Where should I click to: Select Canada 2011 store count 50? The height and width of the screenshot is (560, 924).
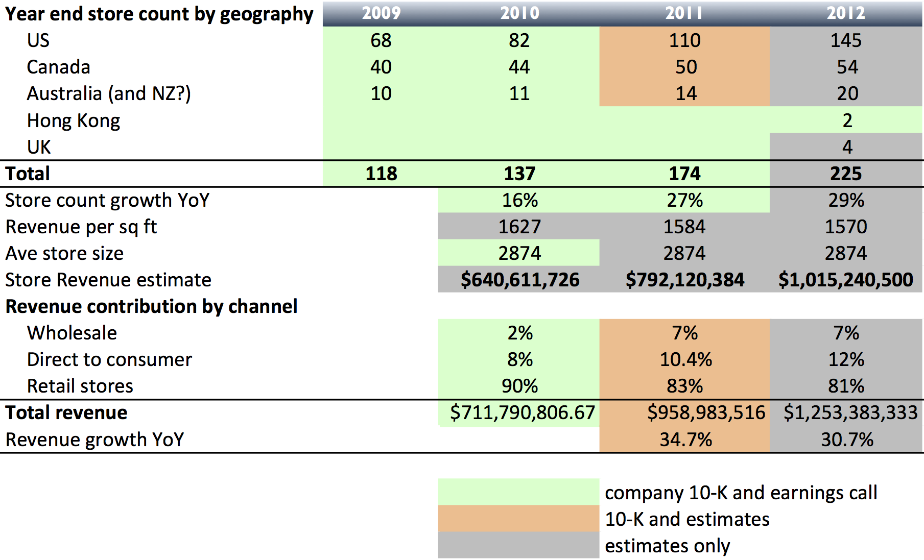(x=686, y=67)
